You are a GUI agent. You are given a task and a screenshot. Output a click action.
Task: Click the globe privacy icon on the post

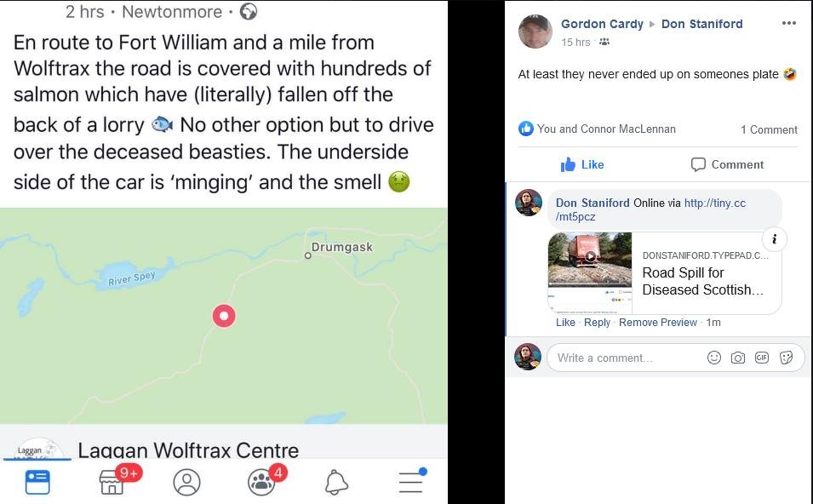pos(247,11)
